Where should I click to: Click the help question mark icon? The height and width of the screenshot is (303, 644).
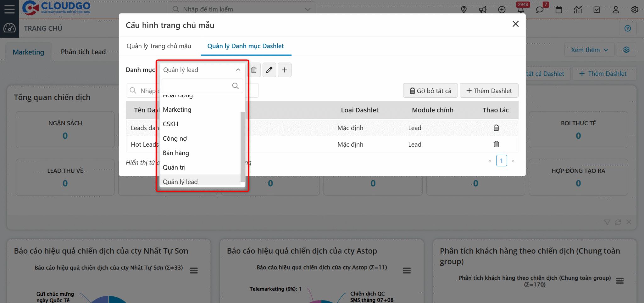tap(628, 28)
